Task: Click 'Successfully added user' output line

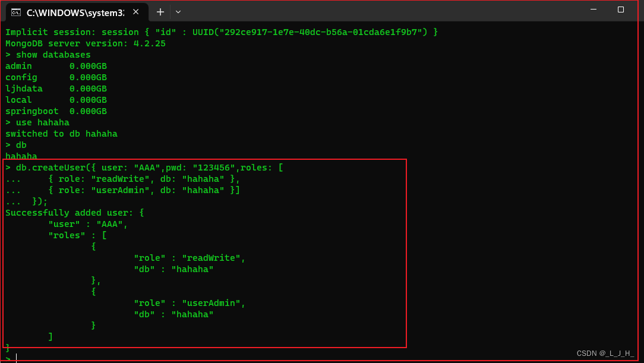Action: (75, 213)
